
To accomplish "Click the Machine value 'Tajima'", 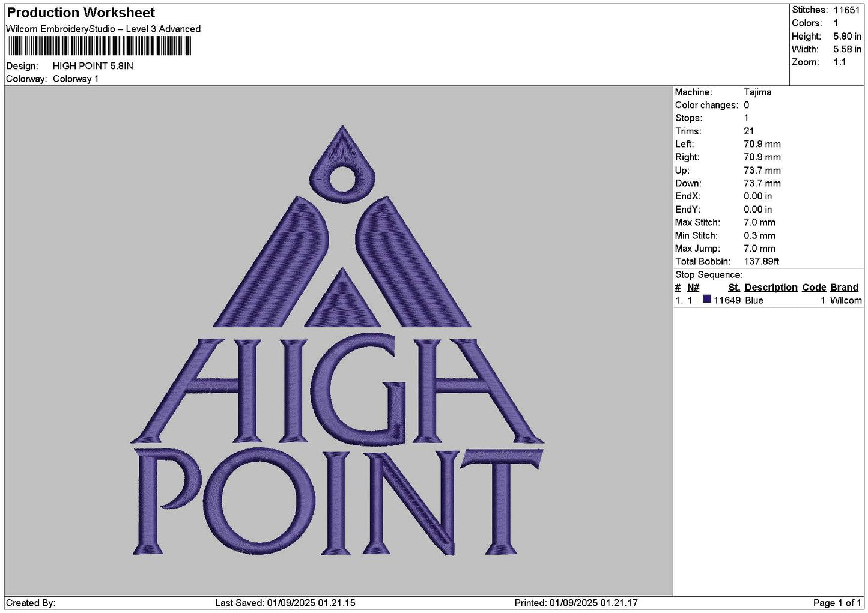I will (757, 92).
